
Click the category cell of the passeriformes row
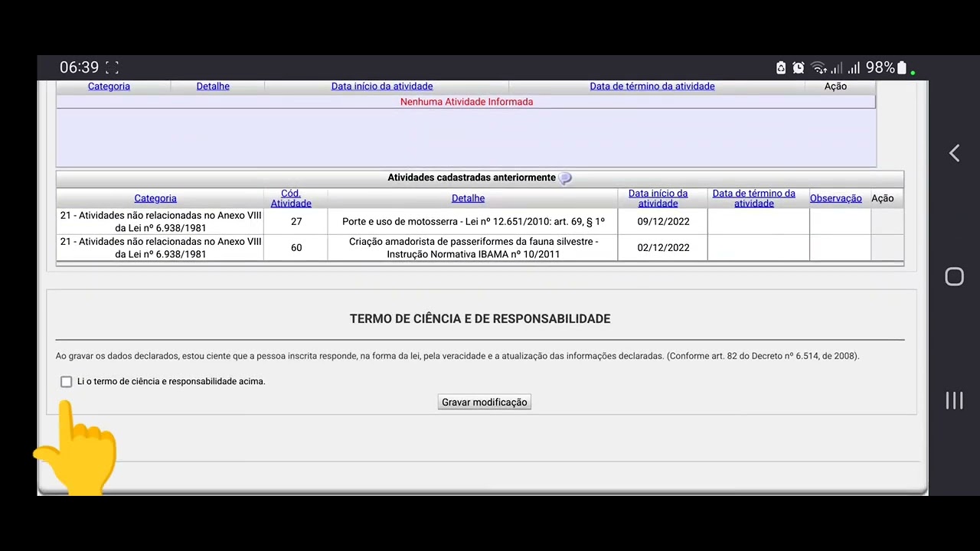tap(160, 248)
